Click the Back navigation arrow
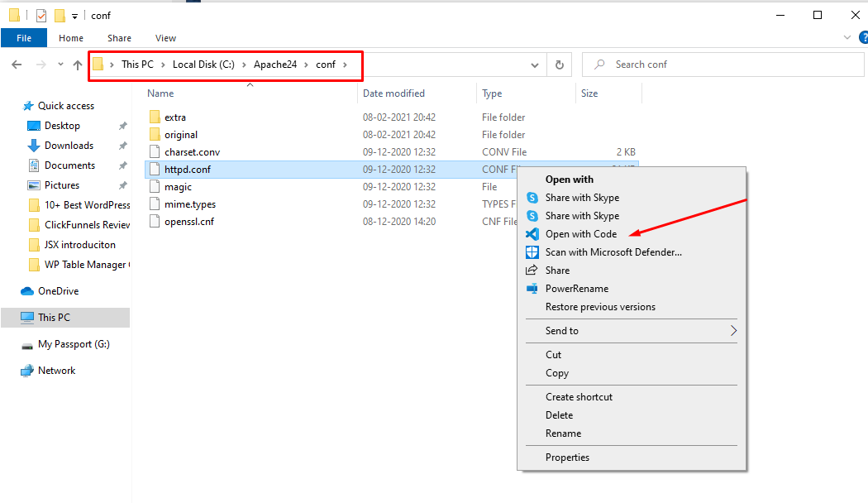This screenshot has height=503, width=868. [x=17, y=65]
